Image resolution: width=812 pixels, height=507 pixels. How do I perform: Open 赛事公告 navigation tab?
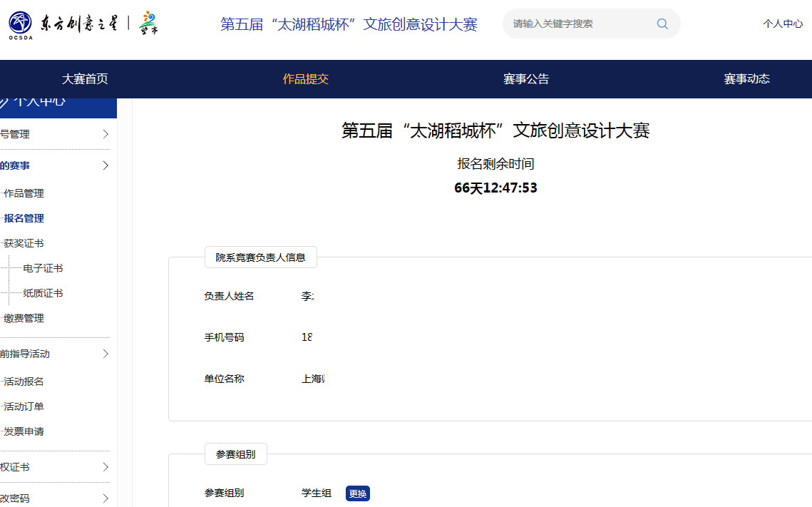pos(526,79)
